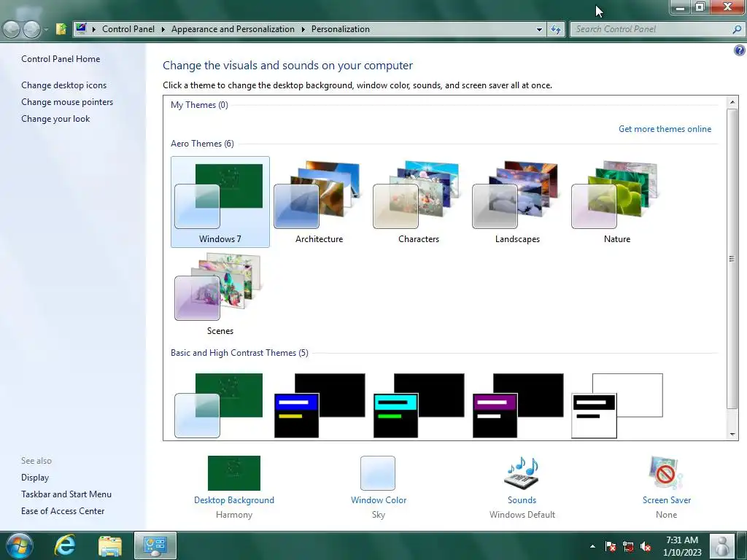Apply the Architecture theme
747x560 pixels.
(x=320, y=202)
